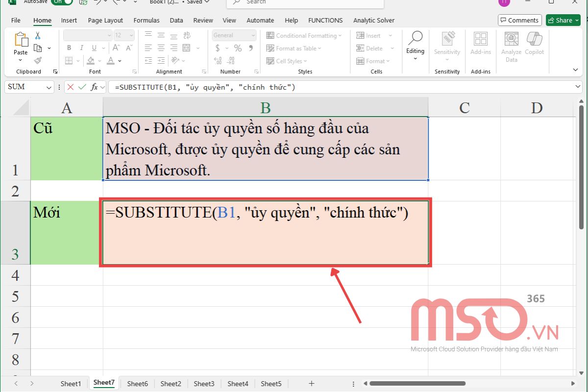Activate the Format Painter brush
Screen dimensions: 588x392
pyautogui.click(x=38, y=60)
